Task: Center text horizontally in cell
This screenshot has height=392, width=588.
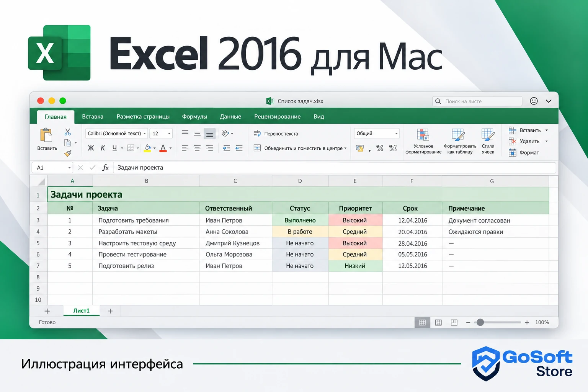Action: [x=197, y=148]
